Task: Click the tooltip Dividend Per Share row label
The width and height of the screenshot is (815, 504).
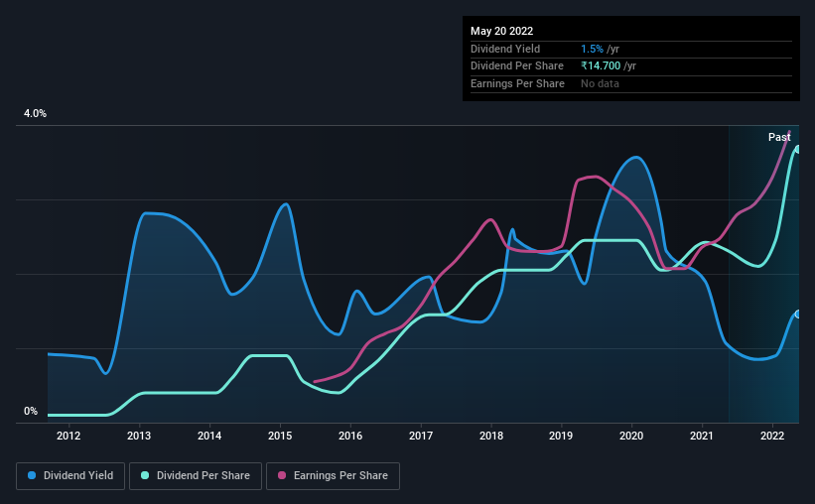Action: pyautogui.click(x=516, y=66)
